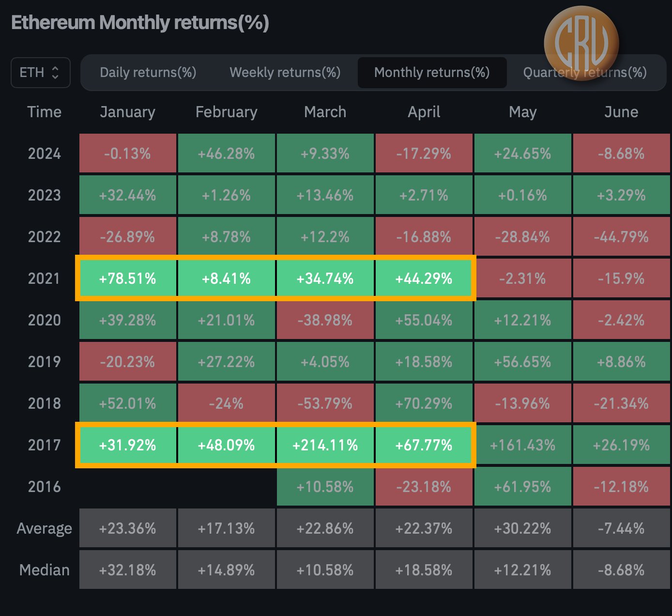
Task: Select the Monthly returns tab
Action: click(432, 72)
